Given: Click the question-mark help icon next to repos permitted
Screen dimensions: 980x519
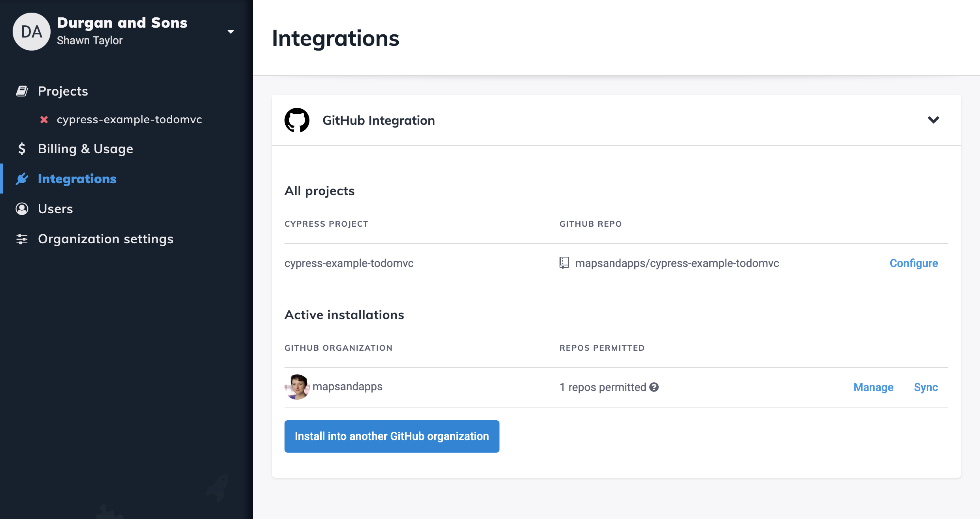Looking at the screenshot, I should click(654, 387).
